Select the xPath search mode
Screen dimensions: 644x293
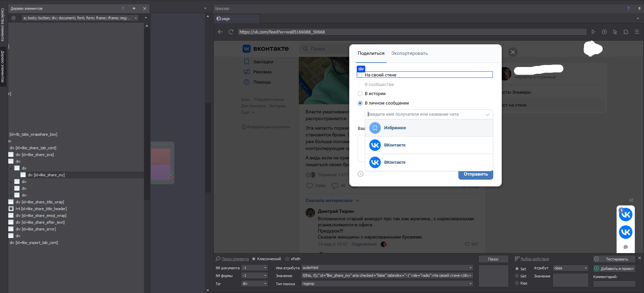pos(288,259)
